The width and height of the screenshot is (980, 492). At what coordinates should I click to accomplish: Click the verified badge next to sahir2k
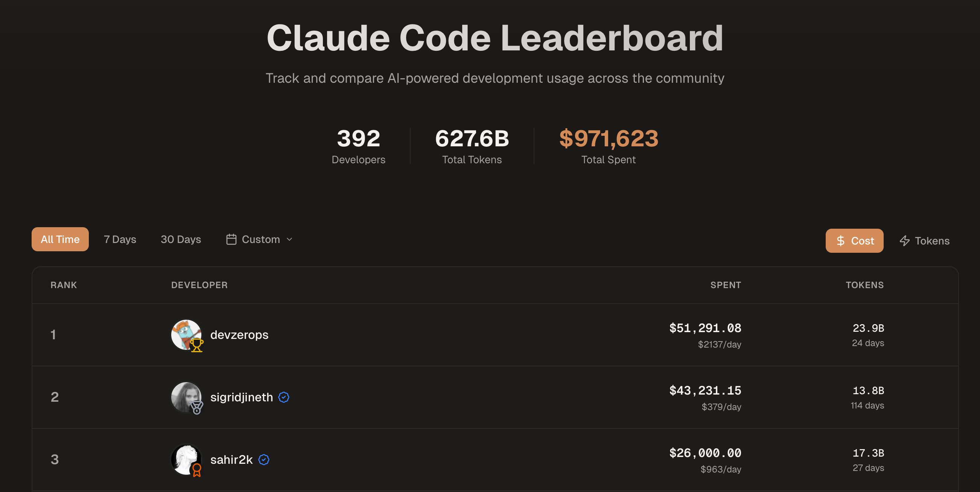[263, 460]
